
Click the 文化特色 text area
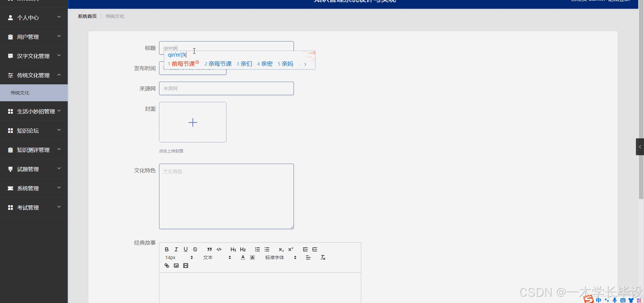226,196
